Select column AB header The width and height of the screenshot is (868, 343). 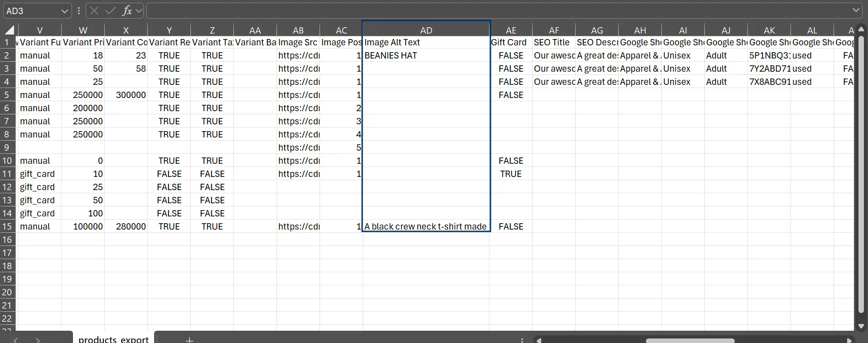tap(298, 30)
